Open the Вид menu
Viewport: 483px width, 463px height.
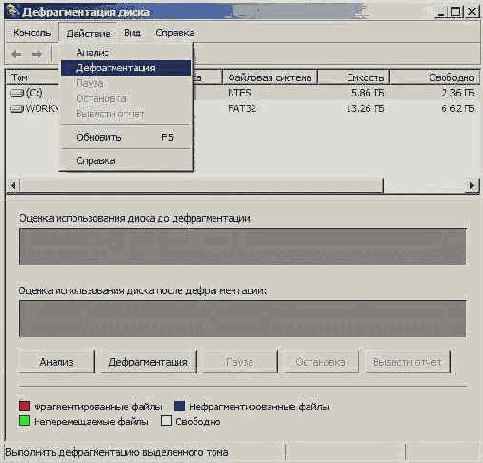pos(132,33)
